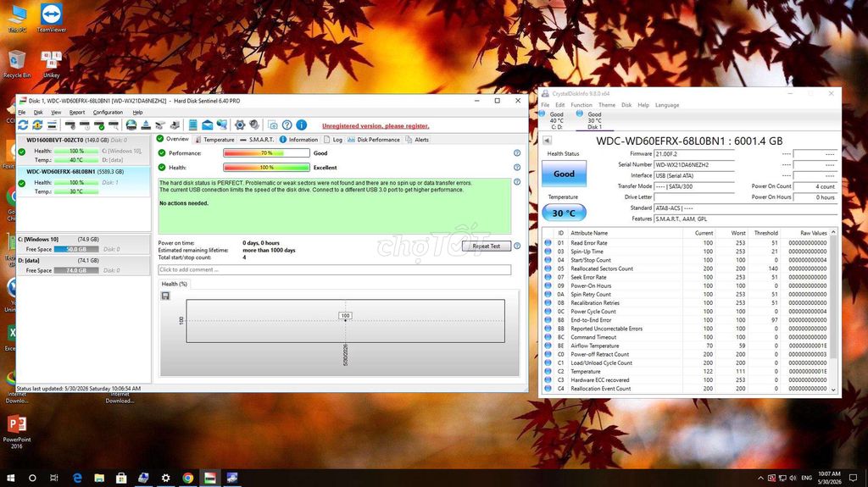Click the Good health status button in CrystalDiskInfo

pos(564,174)
